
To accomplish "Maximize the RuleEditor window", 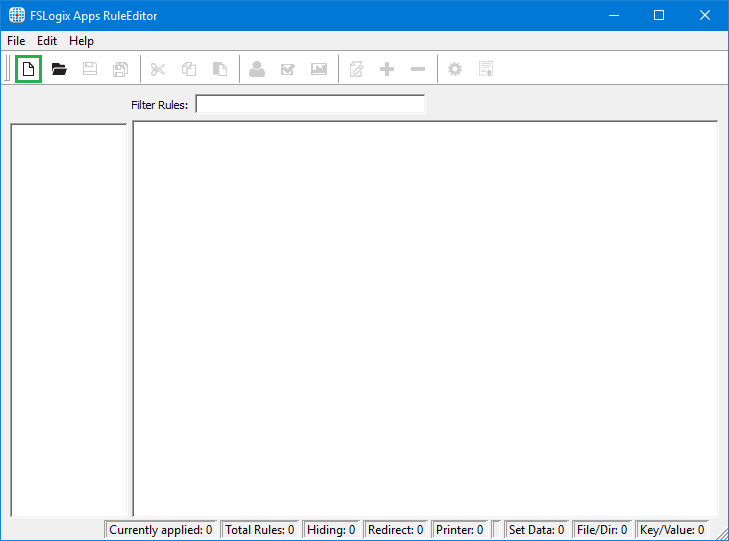I will pyautogui.click(x=659, y=15).
